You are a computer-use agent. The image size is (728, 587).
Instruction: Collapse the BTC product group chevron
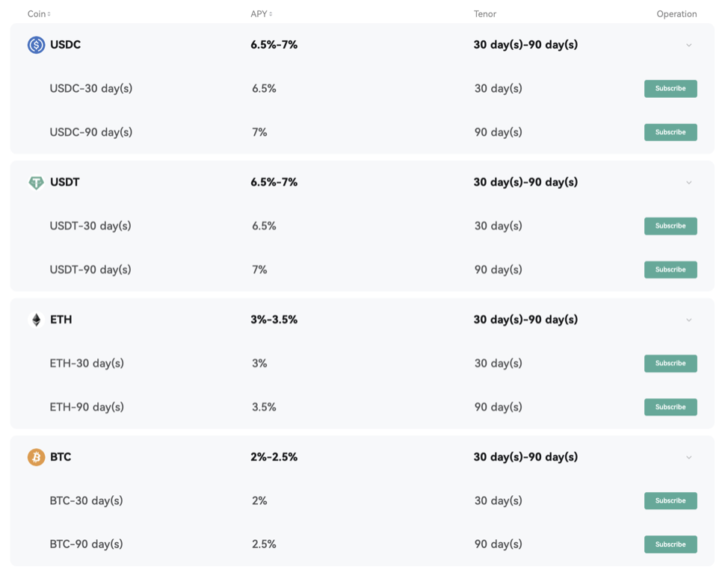point(689,457)
